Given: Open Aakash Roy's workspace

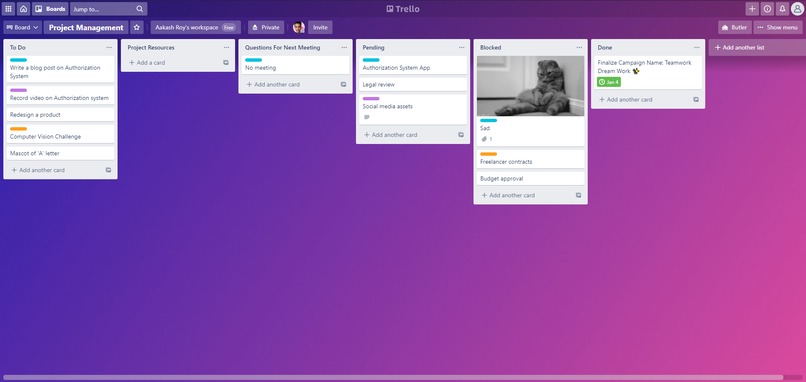Looking at the screenshot, I should coord(195,27).
